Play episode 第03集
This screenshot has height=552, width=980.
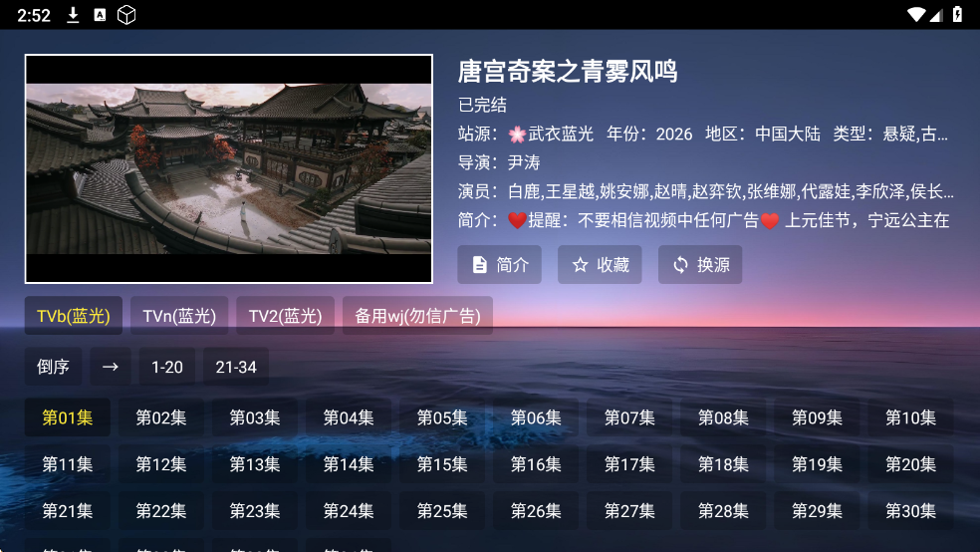(x=255, y=416)
